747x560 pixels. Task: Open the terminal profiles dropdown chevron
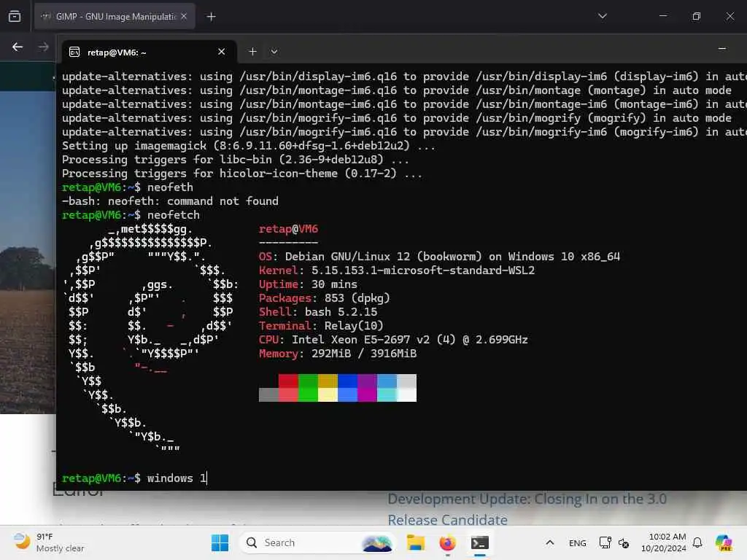pos(274,52)
